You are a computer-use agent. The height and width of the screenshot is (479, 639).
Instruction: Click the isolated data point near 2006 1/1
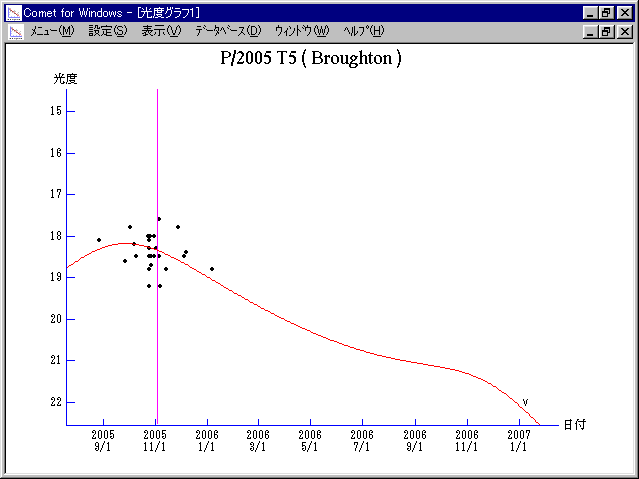tap(212, 268)
